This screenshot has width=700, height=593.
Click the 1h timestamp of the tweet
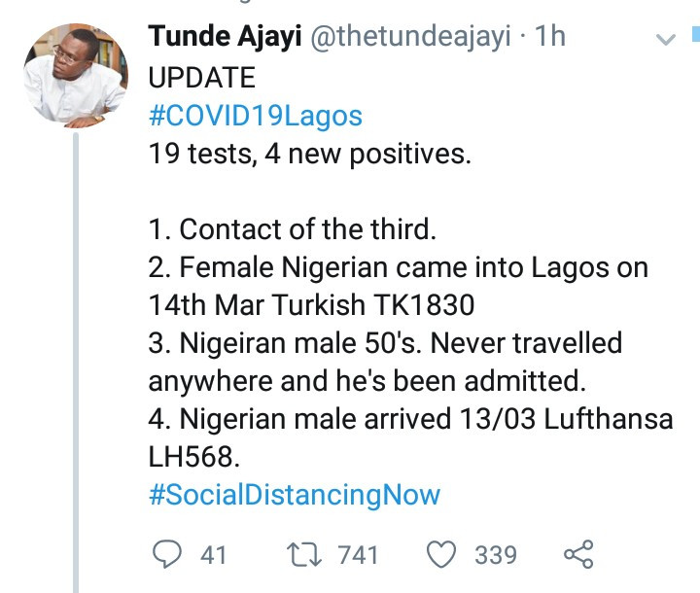coord(550,39)
